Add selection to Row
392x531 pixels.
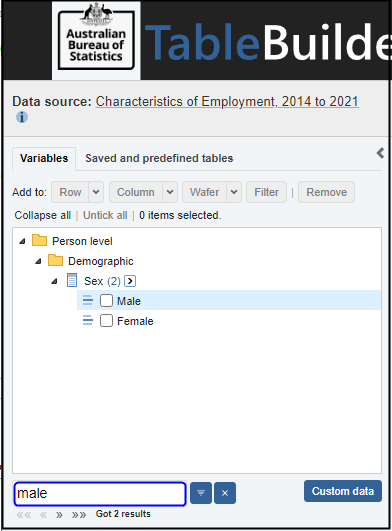pyautogui.click(x=70, y=192)
